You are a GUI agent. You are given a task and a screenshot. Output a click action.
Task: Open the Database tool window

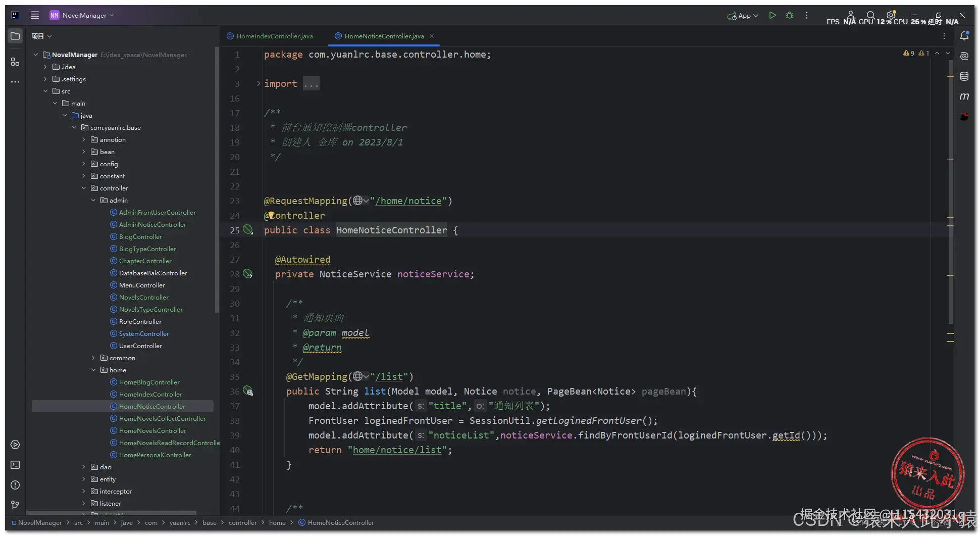tap(964, 76)
